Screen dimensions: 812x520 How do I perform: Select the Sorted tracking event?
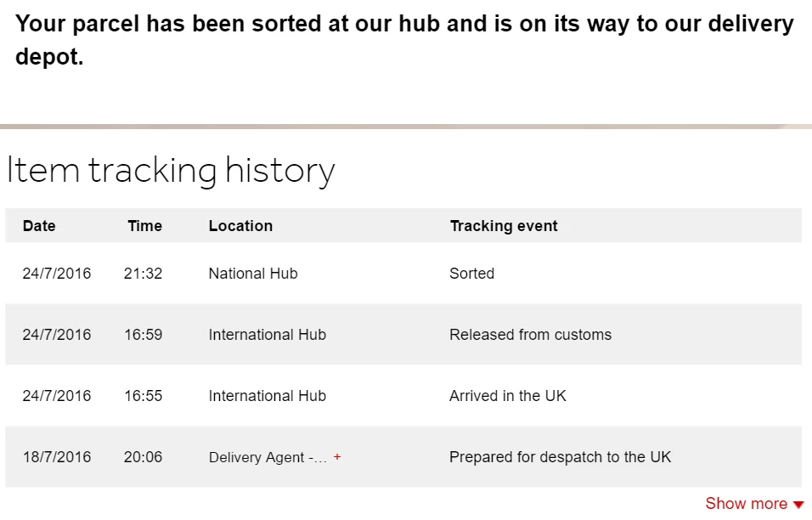(471, 274)
